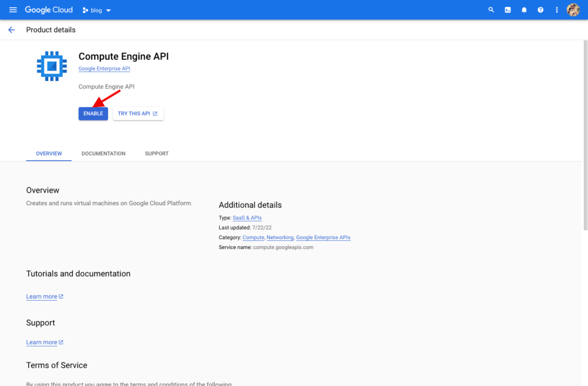Click the Compute Engine API title heading
The width and height of the screenshot is (588, 386).
click(x=123, y=57)
